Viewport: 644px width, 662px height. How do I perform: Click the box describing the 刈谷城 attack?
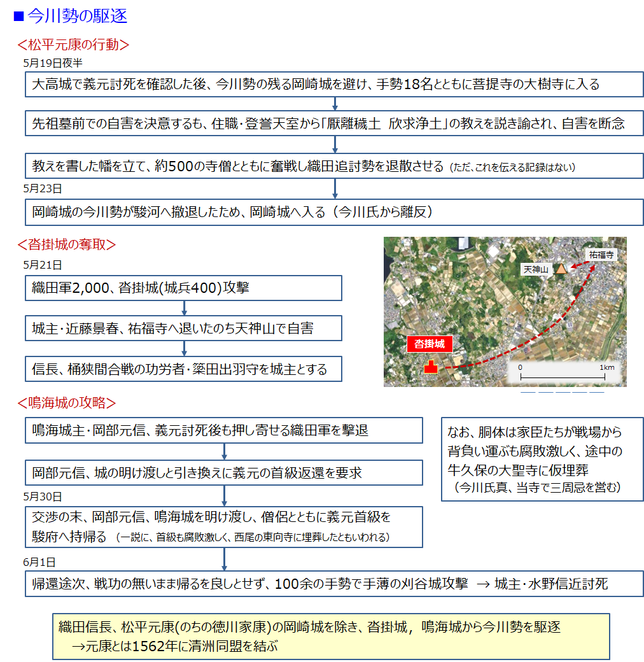[334, 584]
